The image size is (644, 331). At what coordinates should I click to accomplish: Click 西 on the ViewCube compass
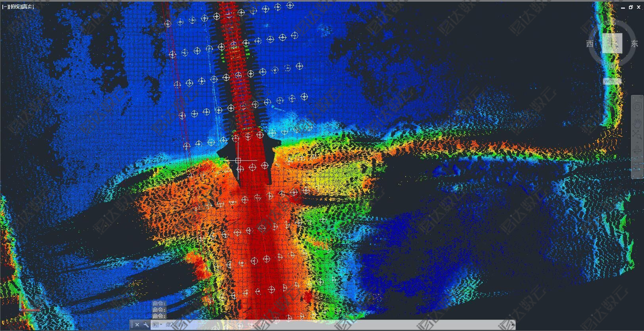coord(590,44)
